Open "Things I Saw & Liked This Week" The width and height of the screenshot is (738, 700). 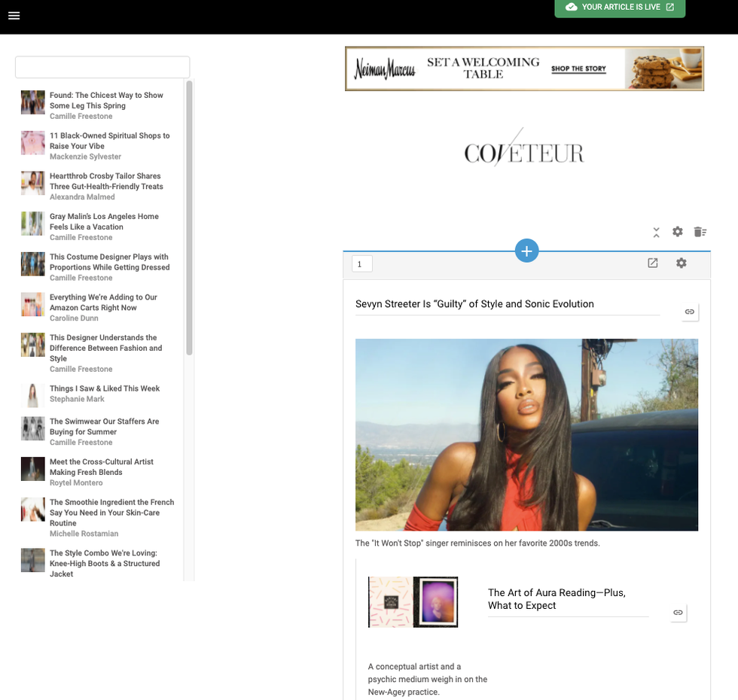(x=105, y=389)
